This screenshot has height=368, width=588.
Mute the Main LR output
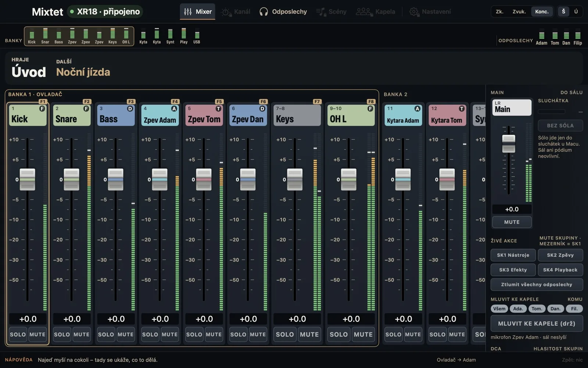tap(512, 222)
